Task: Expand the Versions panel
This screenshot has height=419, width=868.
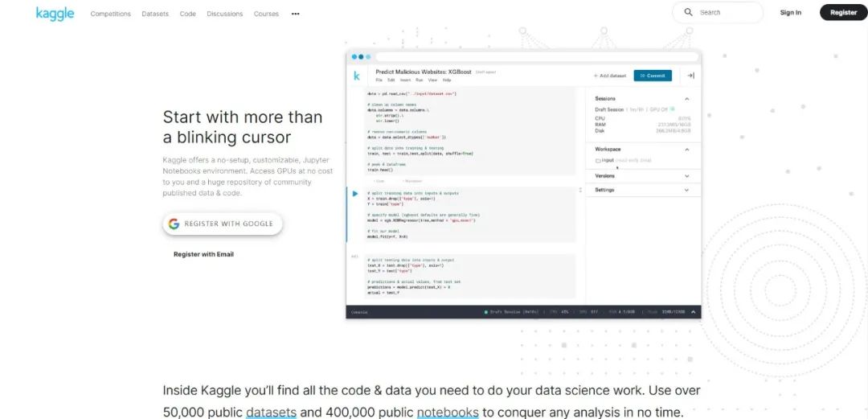Action: click(x=687, y=175)
